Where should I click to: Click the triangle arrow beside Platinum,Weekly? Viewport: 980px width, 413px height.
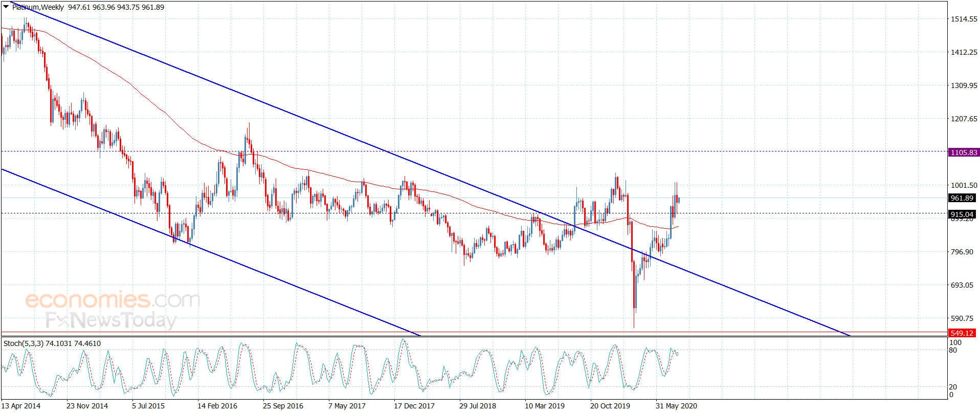pos(6,7)
